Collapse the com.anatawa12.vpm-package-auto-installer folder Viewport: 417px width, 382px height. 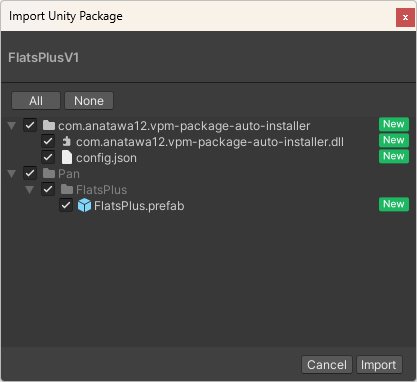pos(12,126)
